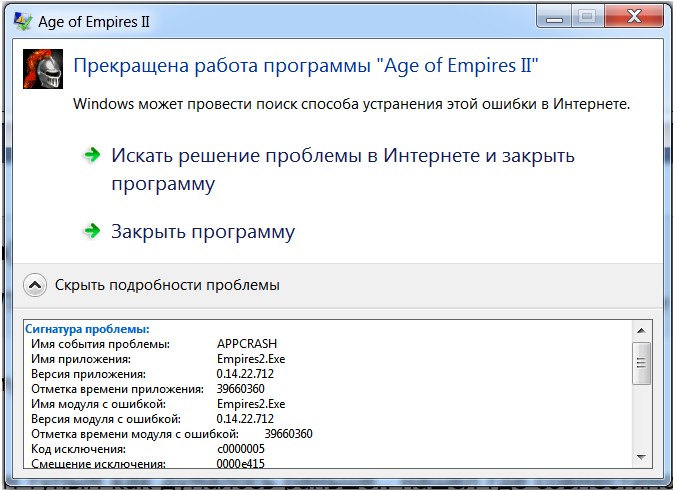Viewport: 677px width, 490px height.
Task: Click 'Версия модуля с ошибкой:' label
Action: [x=106, y=419]
